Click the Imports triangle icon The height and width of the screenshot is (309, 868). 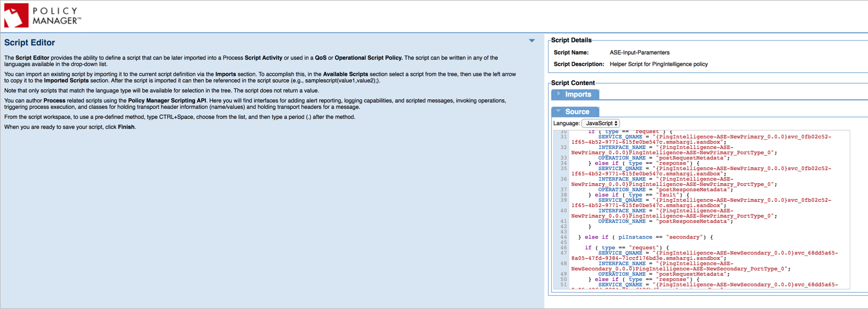tap(558, 94)
